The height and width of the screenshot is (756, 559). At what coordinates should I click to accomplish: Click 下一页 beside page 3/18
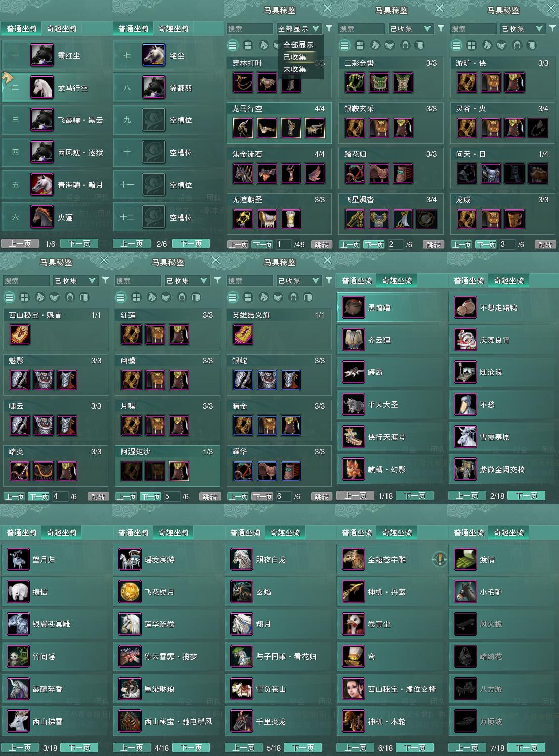[x=79, y=748]
